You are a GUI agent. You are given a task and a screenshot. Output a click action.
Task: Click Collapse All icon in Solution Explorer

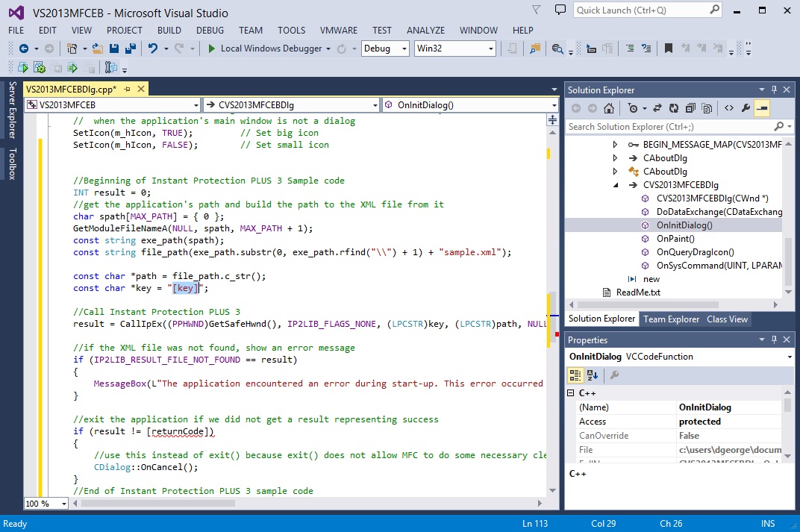pos(690,108)
